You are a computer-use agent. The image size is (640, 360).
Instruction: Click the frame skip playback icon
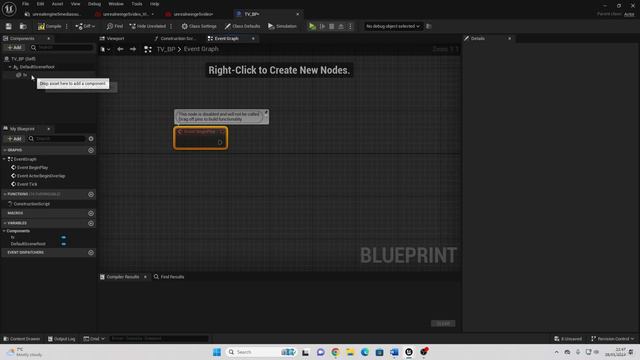(322, 26)
